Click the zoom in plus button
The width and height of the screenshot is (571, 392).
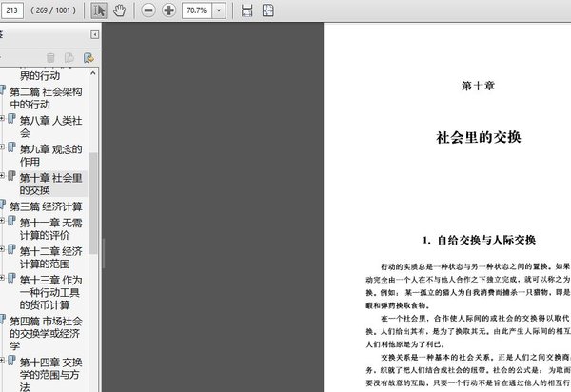click(x=168, y=10)
